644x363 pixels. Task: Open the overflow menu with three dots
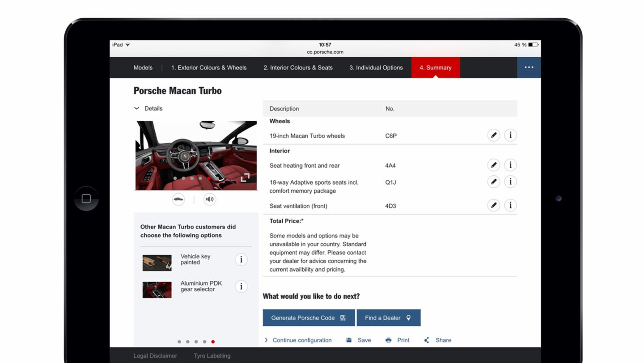(529, 67)
